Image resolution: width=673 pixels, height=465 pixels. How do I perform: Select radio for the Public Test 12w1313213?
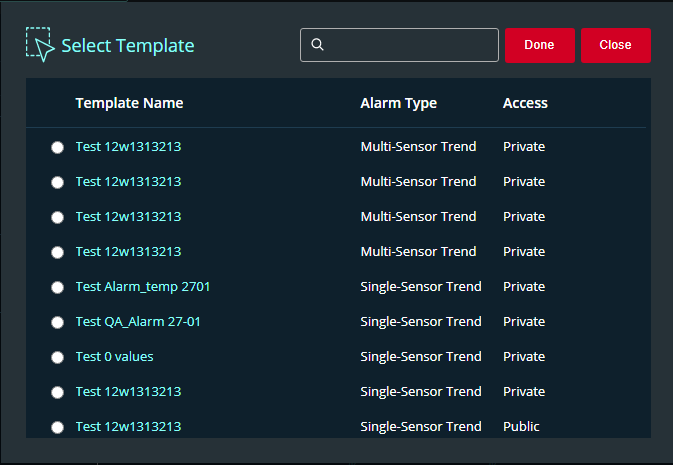[x=57, y=427]
